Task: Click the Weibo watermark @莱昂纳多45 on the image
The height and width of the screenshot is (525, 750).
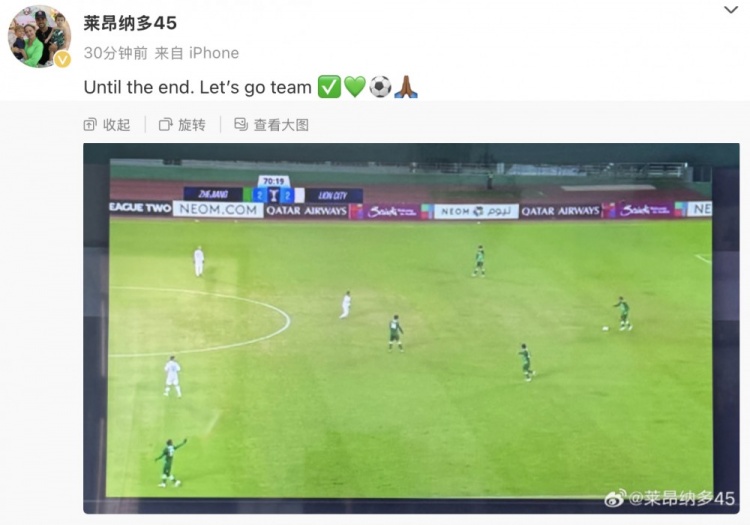Action: tap(670, 498)
